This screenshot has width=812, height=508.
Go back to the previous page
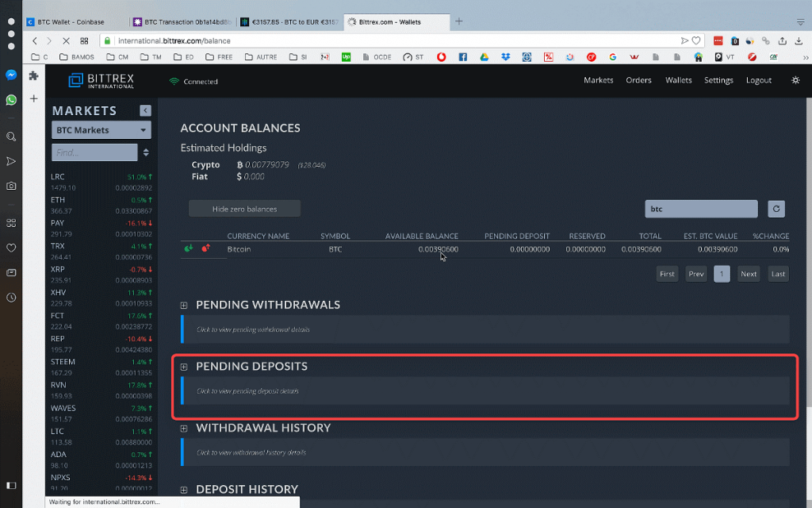coord(35,40)
